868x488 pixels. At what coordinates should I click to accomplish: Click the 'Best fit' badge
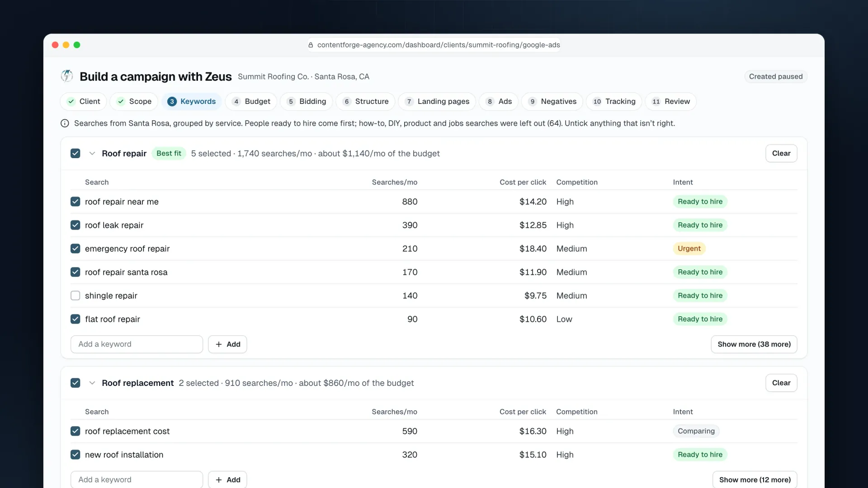(169, 154)
